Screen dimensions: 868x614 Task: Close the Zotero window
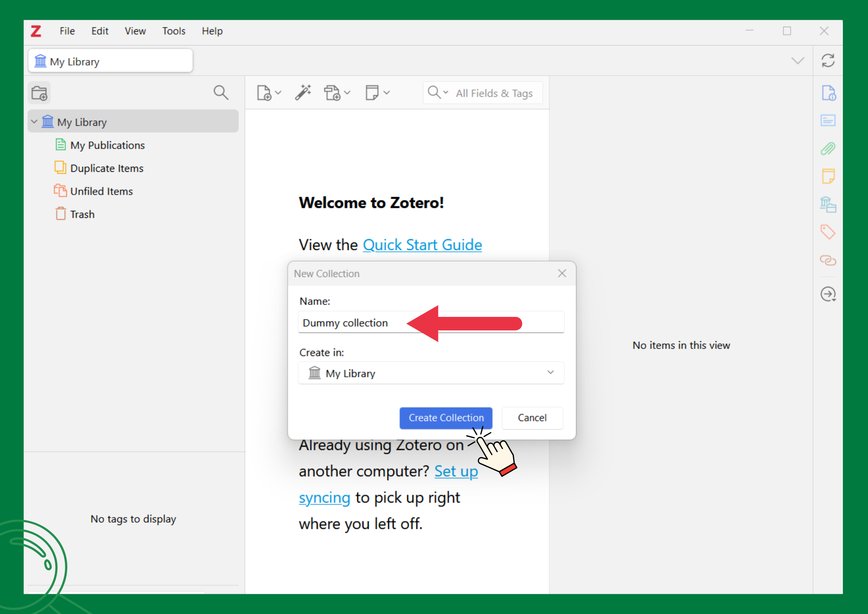pos(824,31)
